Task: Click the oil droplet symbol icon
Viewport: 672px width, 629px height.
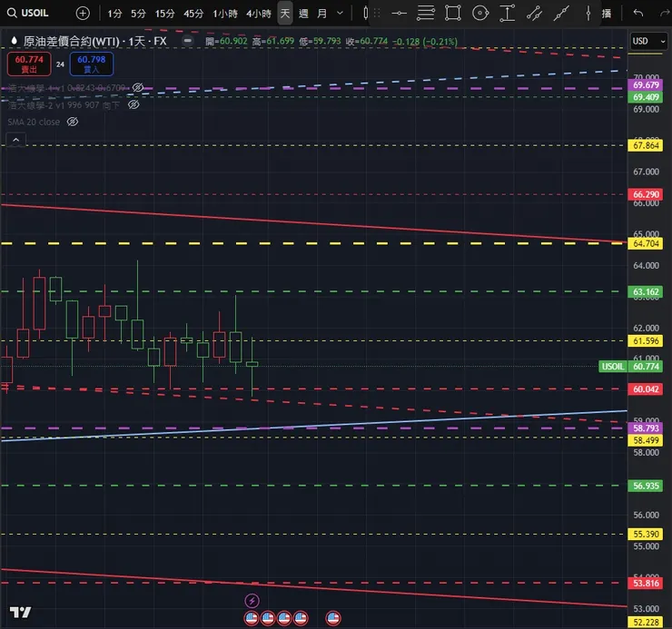Action: (15, 41)
